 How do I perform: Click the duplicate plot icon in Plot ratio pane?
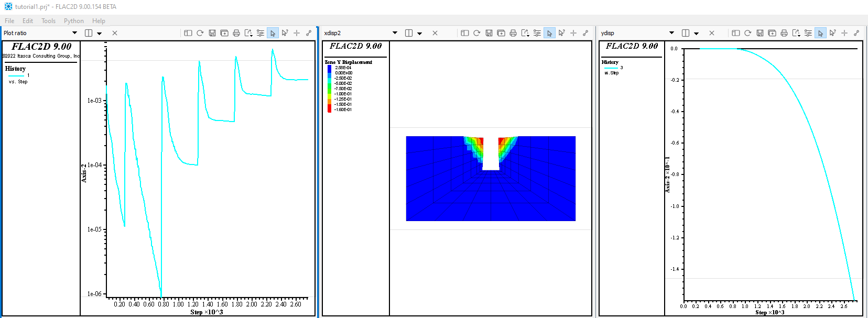224,33
